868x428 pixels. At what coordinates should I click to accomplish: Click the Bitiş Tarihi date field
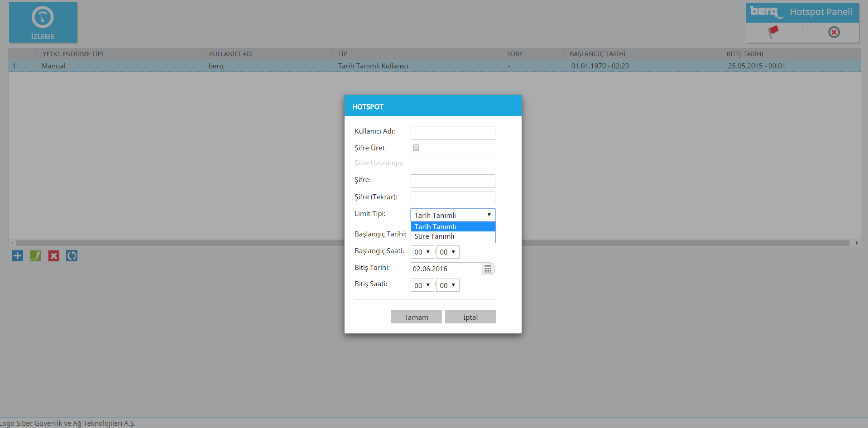446,269
